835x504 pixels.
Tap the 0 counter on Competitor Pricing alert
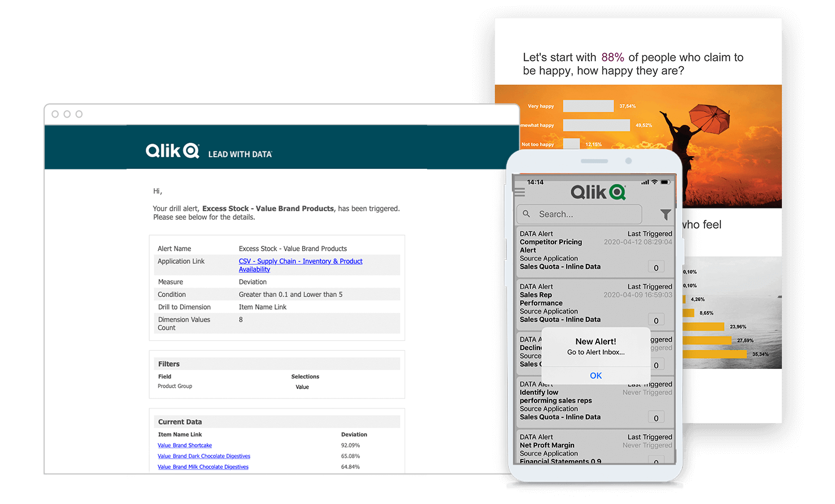656,268
